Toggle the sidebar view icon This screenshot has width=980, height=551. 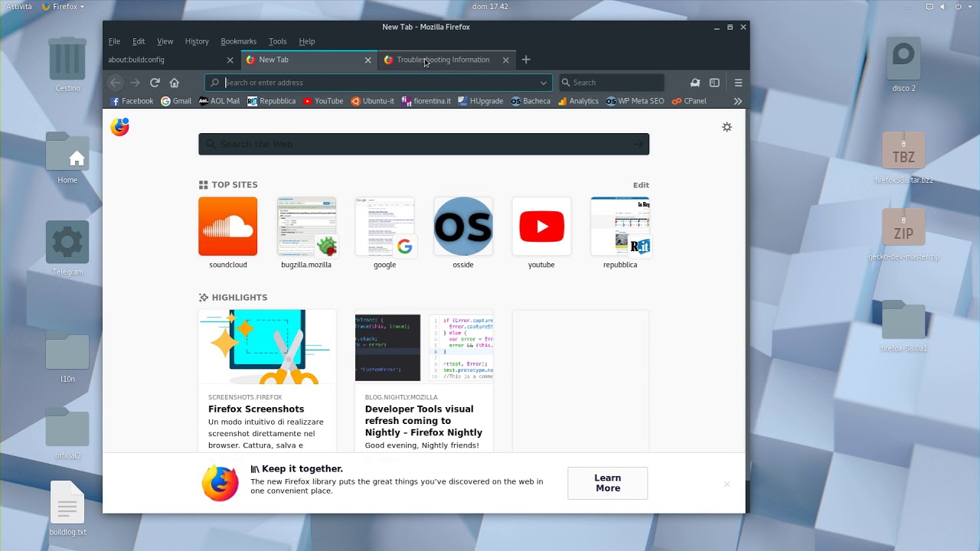714,83
